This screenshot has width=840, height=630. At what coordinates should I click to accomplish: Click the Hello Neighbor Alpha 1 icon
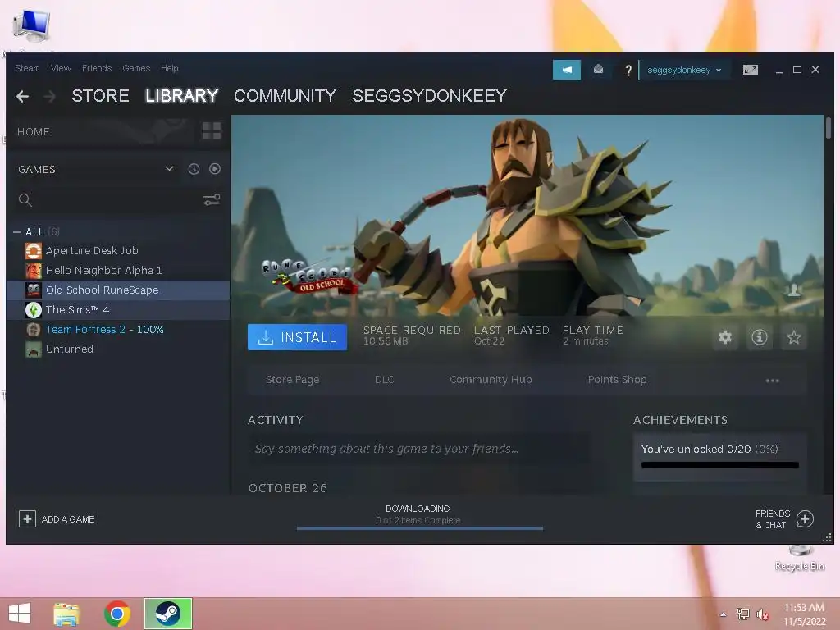pos(33,270)
